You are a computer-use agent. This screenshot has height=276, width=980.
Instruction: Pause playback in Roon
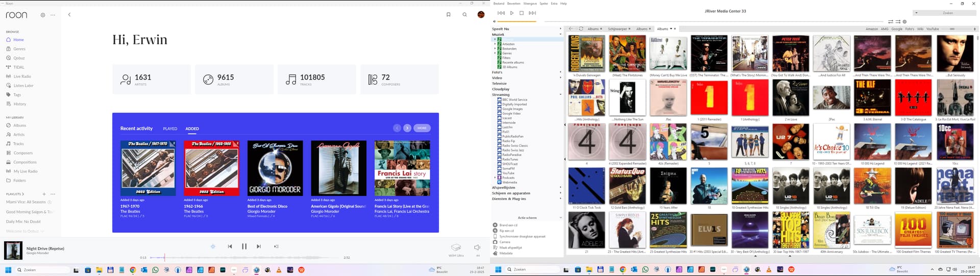click(244, 246)
